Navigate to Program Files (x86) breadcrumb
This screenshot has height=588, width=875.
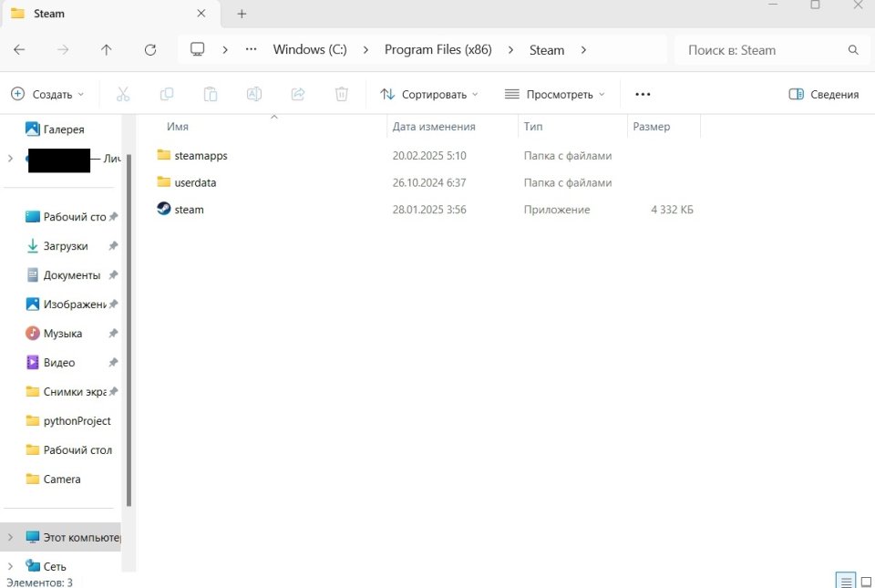(437, 50)
